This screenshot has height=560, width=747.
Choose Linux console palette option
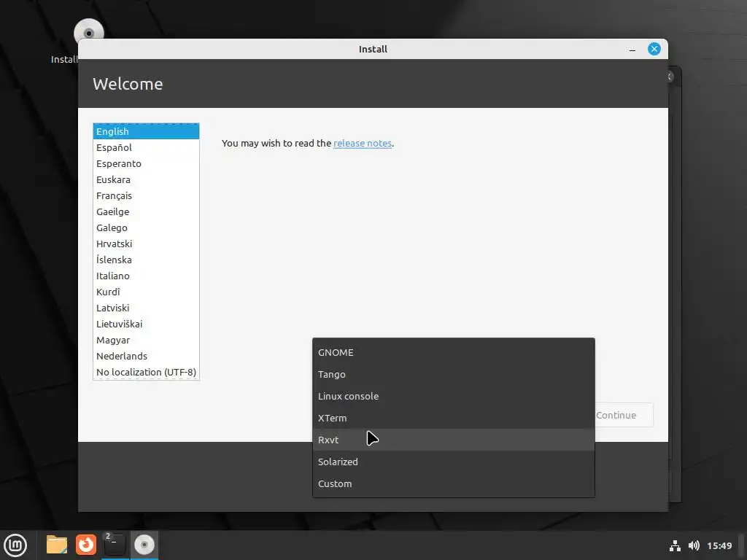[454, 396]
